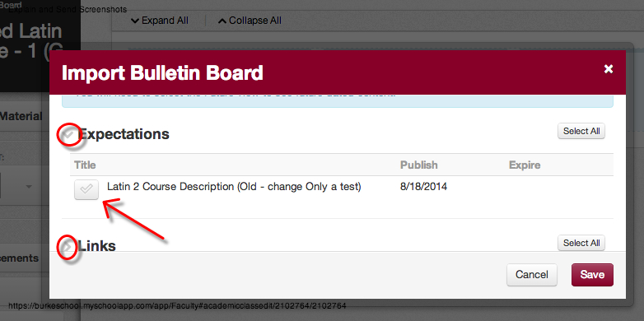Expand the Links section chevron
Viewport: 644px width, 321px height.
[68, 246]
